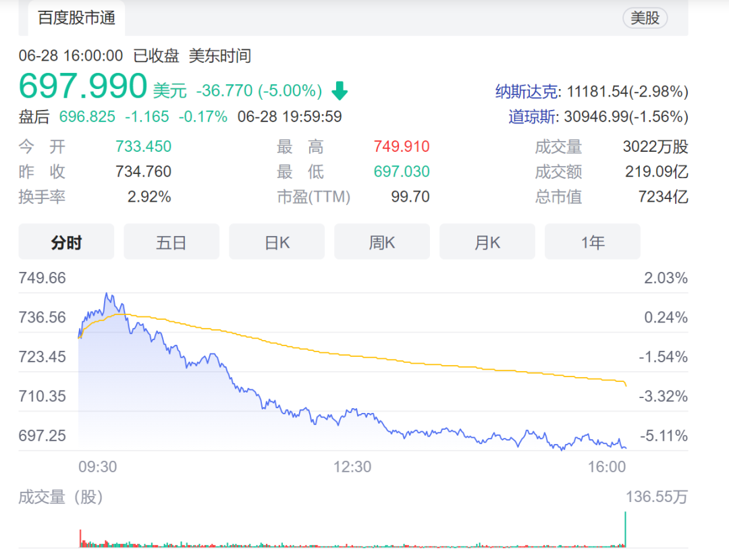Open the 周K chart tab
Image resolution: width=729 pixels, height=560 pixels.
382,242
